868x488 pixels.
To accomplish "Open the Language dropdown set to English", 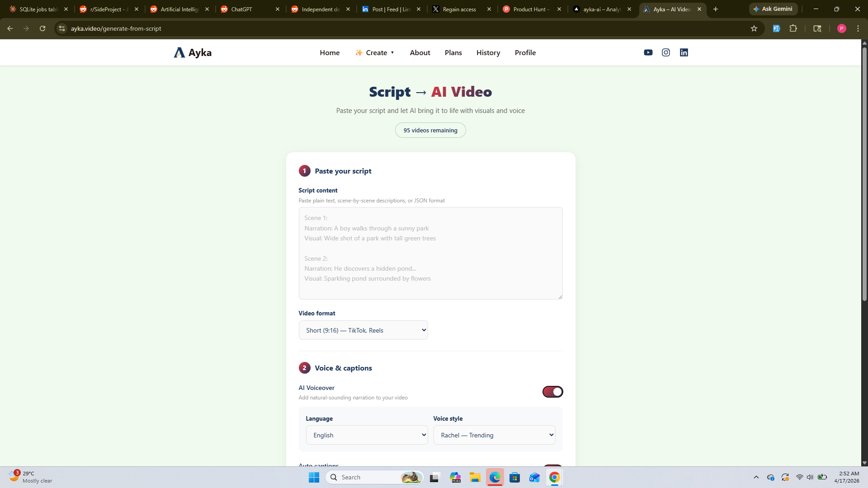I will [367, 435].
